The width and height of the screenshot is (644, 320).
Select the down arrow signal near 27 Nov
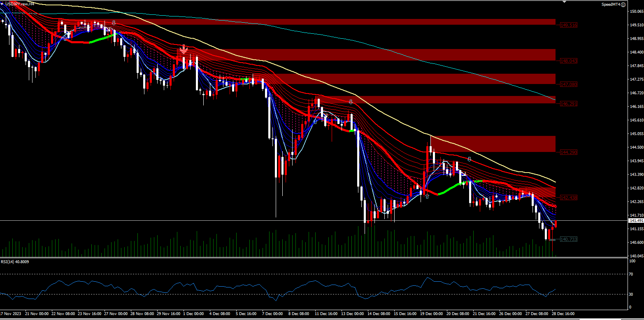pyautogui.click(x=114, y=23)
